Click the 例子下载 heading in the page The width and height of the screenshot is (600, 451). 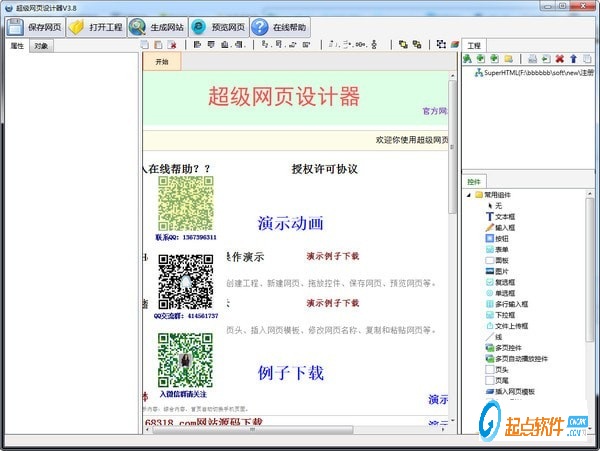coord(290,373)
